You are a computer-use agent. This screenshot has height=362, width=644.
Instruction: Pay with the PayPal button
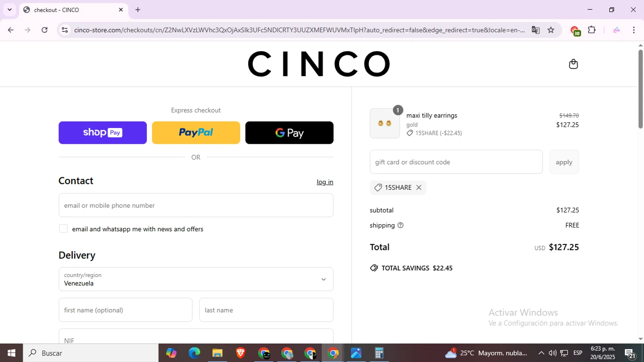click(196, 133)
